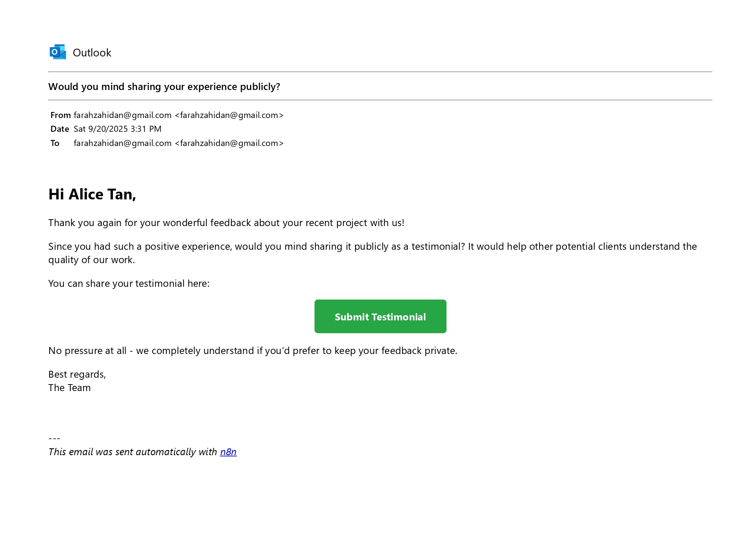
Task: Click the recipient address in To row
Action: coord(178,143)
